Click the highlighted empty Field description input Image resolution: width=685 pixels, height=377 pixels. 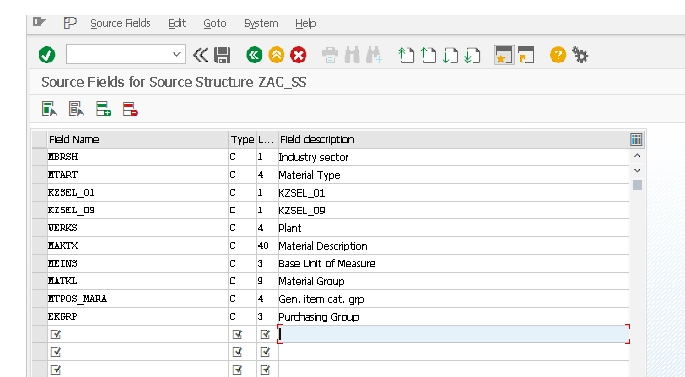[453, 334]
